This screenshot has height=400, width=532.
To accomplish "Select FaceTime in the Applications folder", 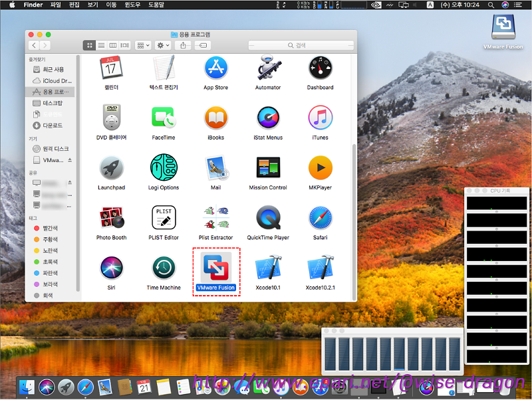I will (x=164, y=118).
